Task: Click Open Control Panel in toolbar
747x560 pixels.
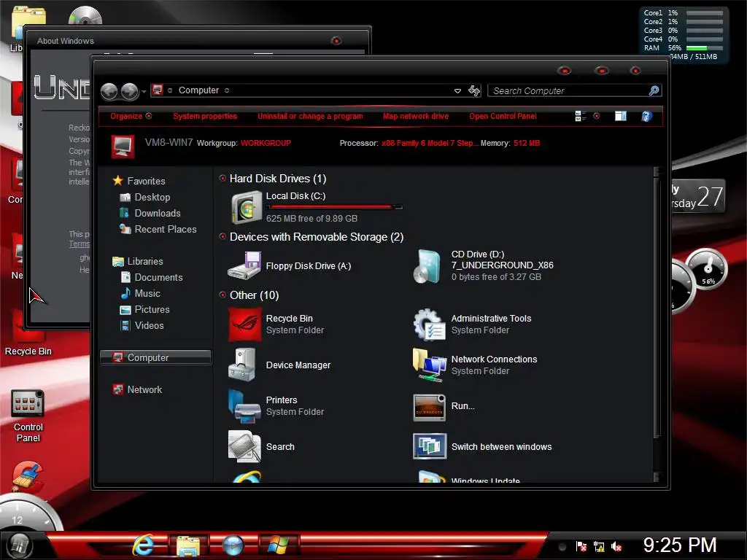Action: point(503,116)
